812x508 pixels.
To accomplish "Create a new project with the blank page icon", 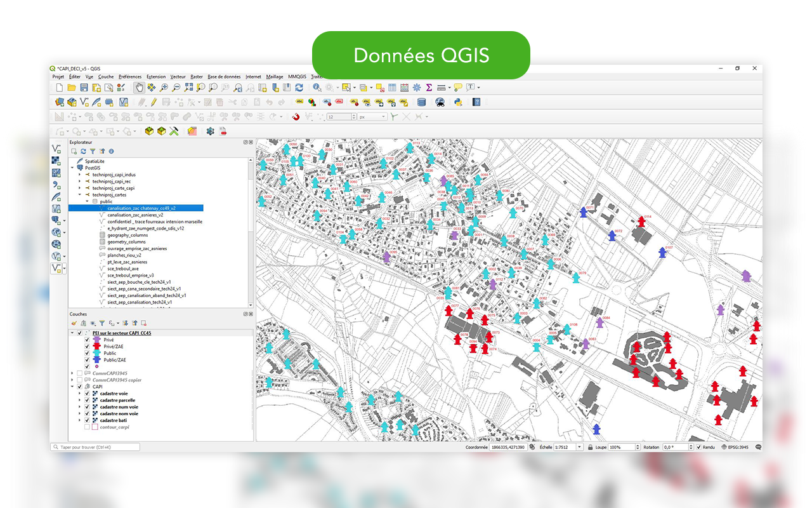I will tap(59, 88).
